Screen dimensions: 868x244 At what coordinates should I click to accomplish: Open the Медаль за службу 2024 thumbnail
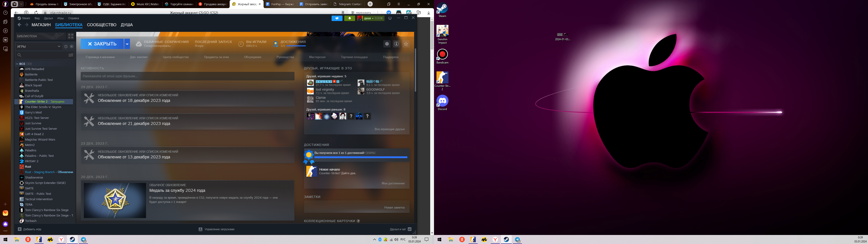[115, 200]
